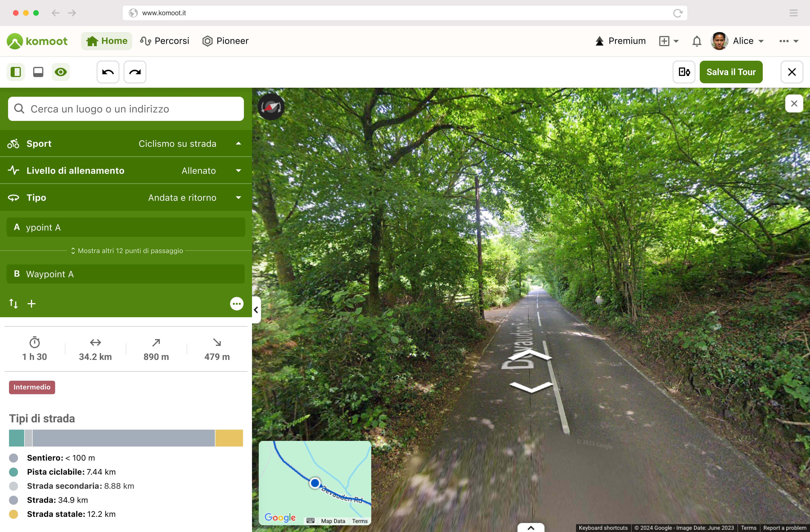Click the yellow Strada statale bar segment

pyautogui.click(x=229, y=438)
